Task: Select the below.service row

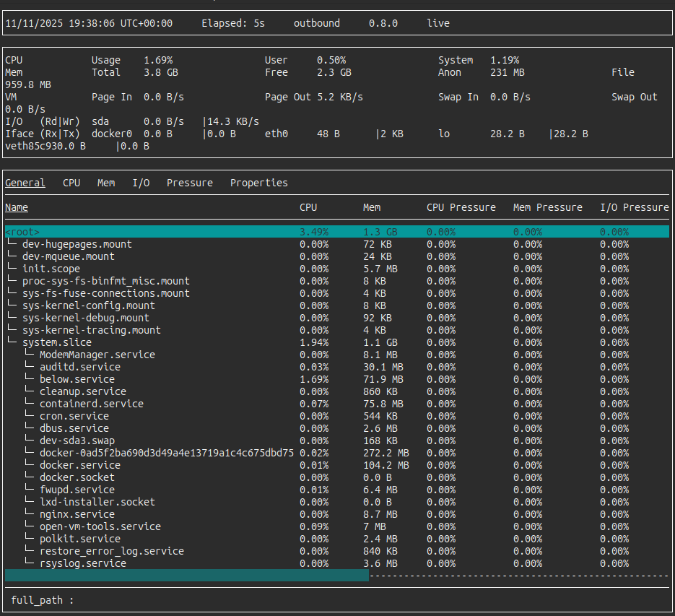Action: (x=77, y=379)
